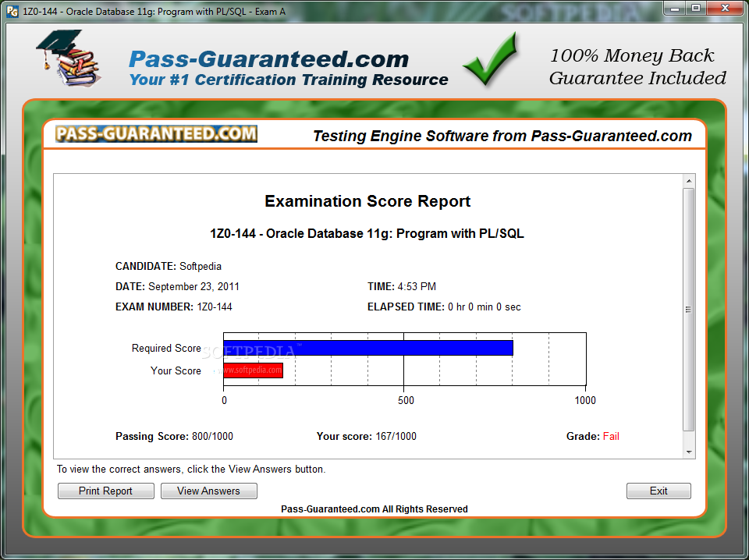The height and width of the screenshot is (560, 749).
Task: Open View Answers
Action: pos(209,491)
